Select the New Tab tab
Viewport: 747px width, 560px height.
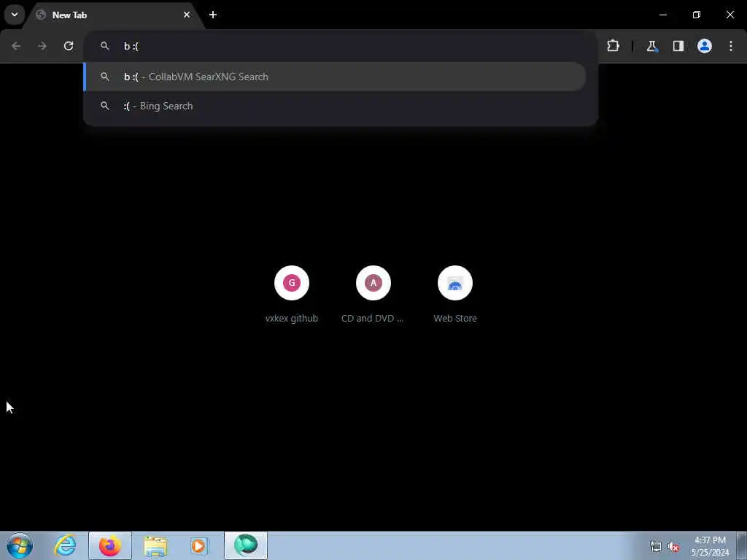pos(115,15)
